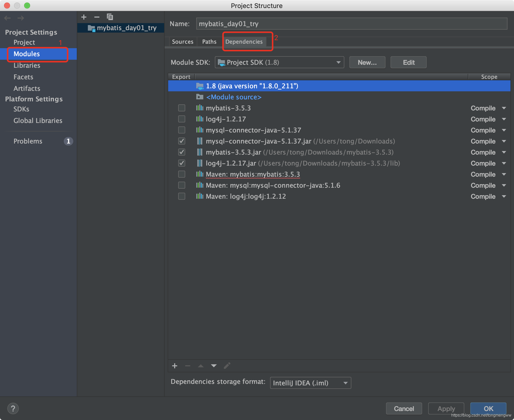
Task: Click the add dependency plus icon
Action: (175, 366)
